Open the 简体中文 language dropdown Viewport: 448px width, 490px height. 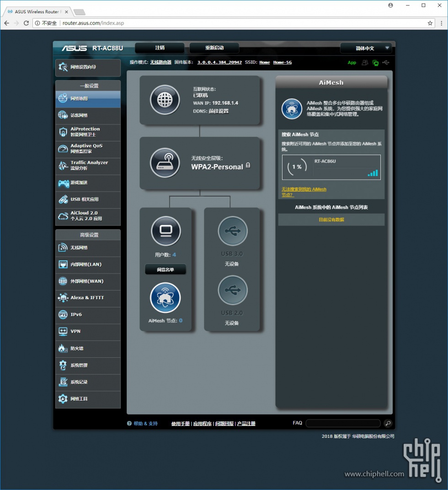(367, 48)
